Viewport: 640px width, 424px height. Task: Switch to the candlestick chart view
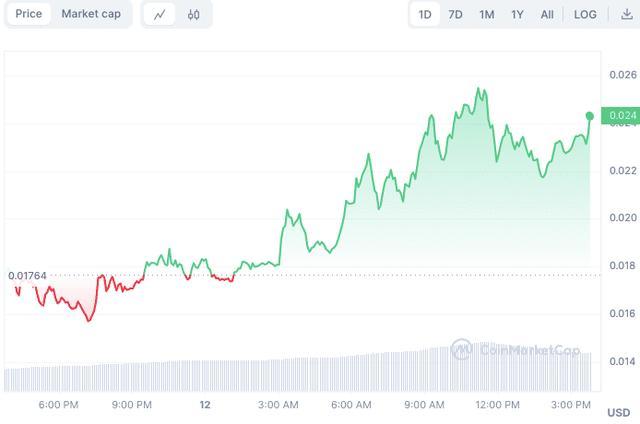[193, 15]
